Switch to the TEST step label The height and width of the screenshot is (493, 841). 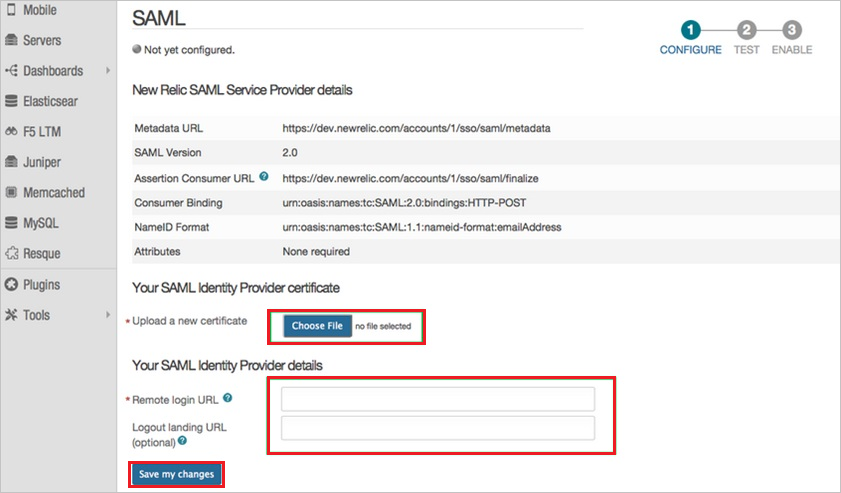pyautogui.click(x=746, y=49)
